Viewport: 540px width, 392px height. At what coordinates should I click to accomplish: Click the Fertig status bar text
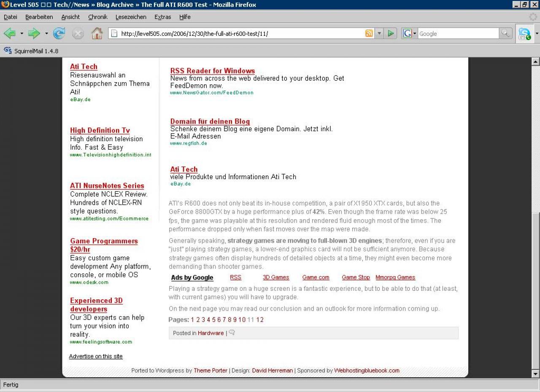11,384
